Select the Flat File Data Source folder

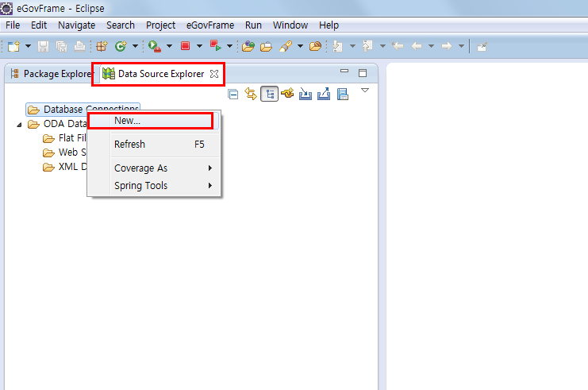(65, 138)
